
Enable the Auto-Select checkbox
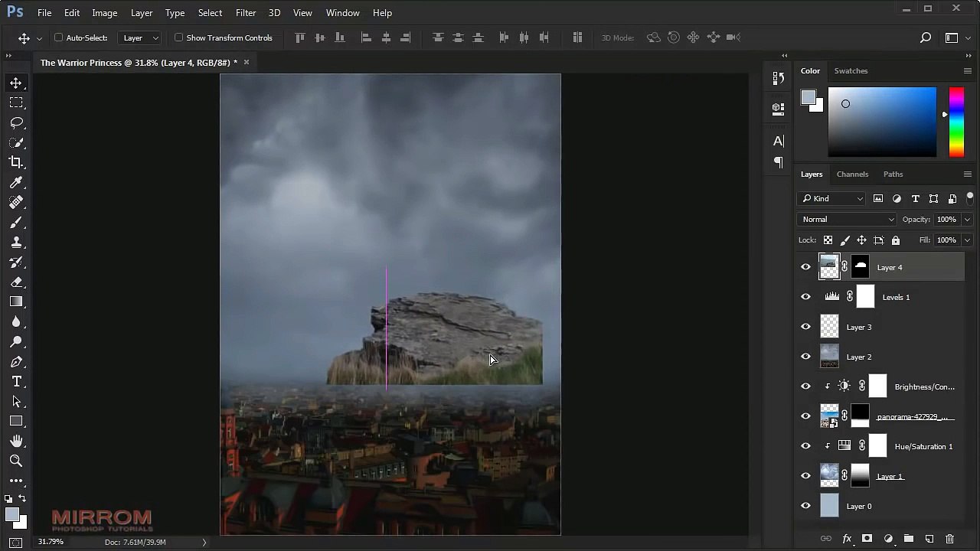point(58,37)
